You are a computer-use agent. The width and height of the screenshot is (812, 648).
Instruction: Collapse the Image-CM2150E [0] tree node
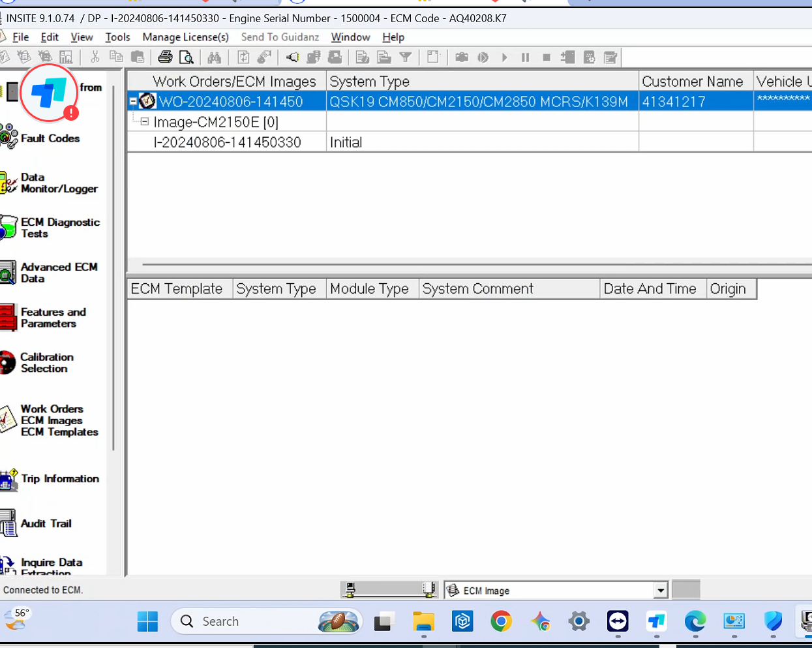pos(145,121)
